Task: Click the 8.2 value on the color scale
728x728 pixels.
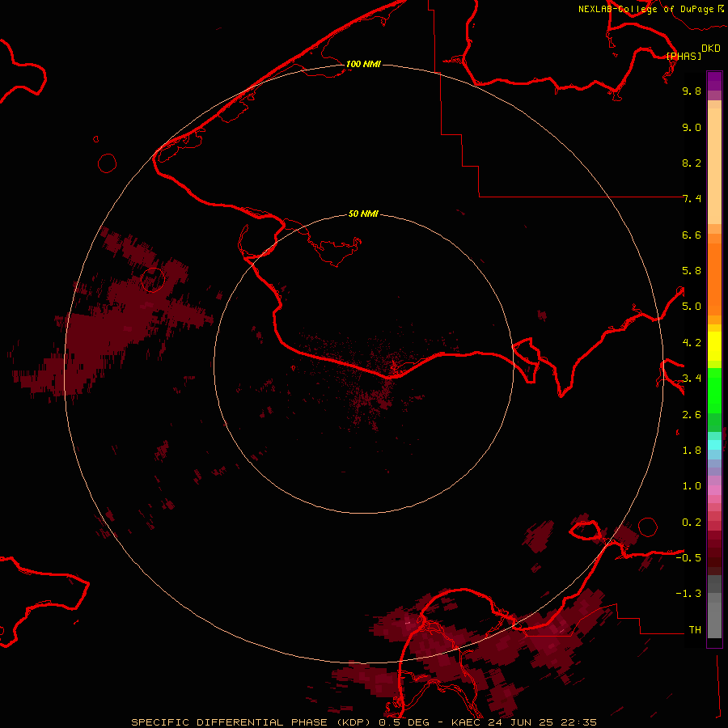Action: [x=692, y=163]
